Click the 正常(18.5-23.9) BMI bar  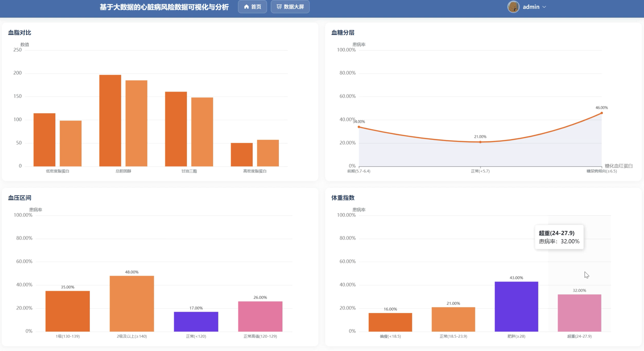coord(453,319)
